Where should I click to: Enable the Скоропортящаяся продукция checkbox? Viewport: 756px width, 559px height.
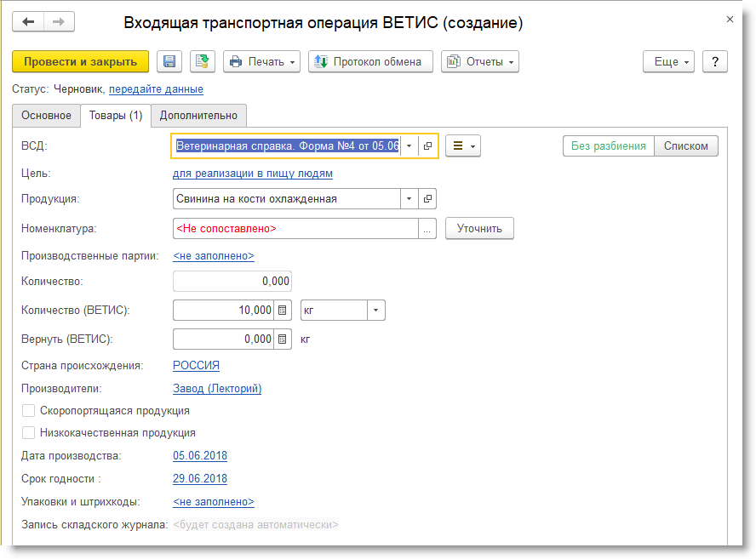click(28, 411)
